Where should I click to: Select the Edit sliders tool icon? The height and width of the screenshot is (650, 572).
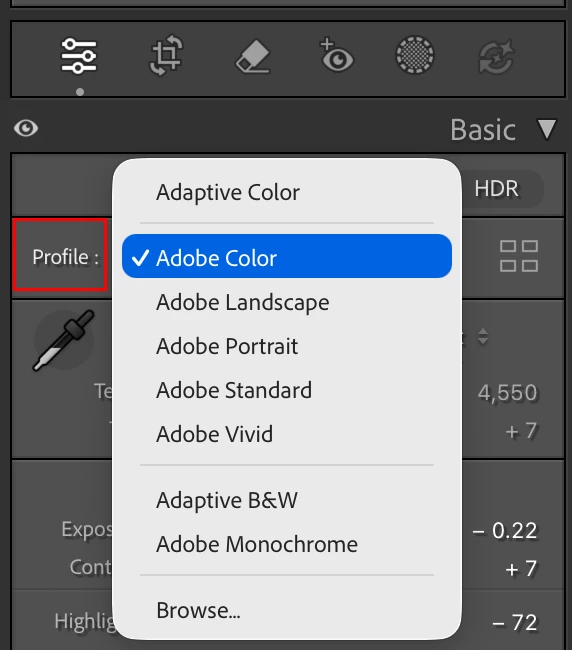[x=79, y=56]
